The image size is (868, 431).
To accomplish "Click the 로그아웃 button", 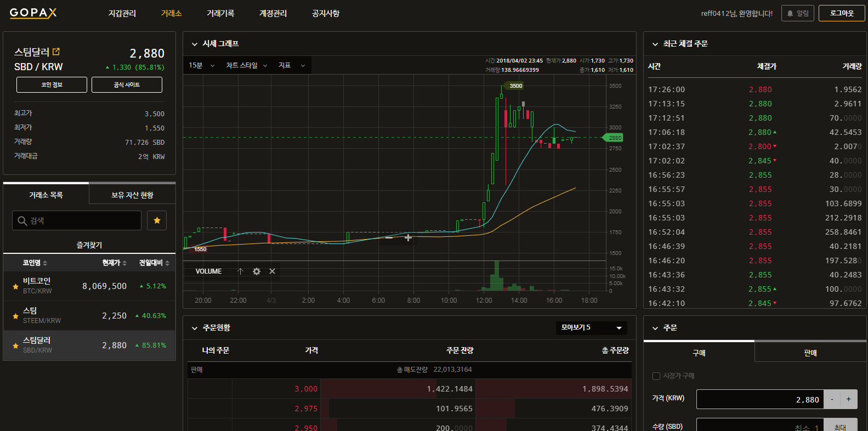I will pos(842,13).
